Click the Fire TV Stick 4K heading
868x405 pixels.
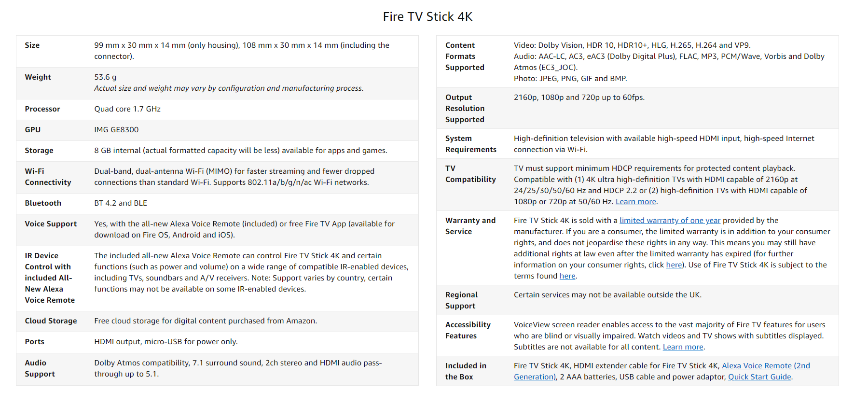(x=427, y=17)
